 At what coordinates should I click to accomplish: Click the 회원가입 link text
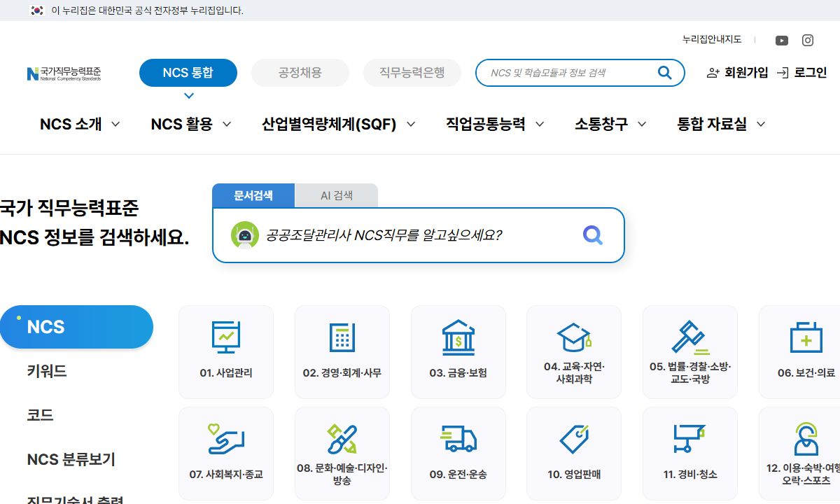tap(746, 72)
